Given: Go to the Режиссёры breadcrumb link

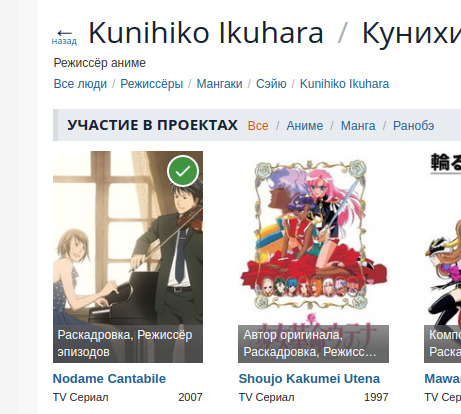Looking at the screenshot, I should coord(152,84).
